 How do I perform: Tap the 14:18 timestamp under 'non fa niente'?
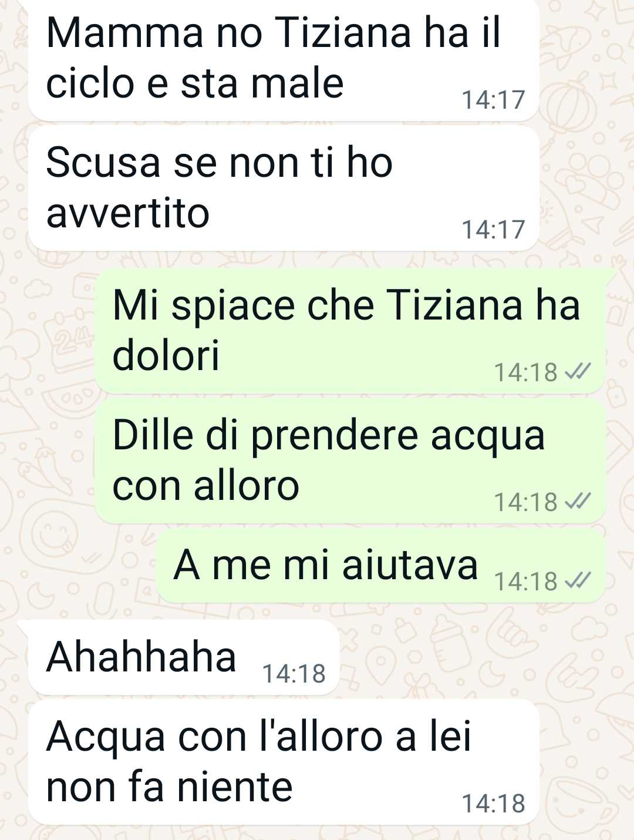(x=493, y=804)
